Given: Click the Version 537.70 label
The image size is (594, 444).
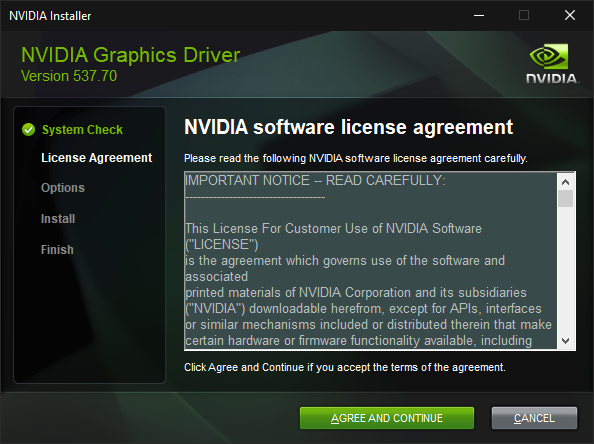Looking at the screenshot, I should pyautogui.click(x=69, y=76).
